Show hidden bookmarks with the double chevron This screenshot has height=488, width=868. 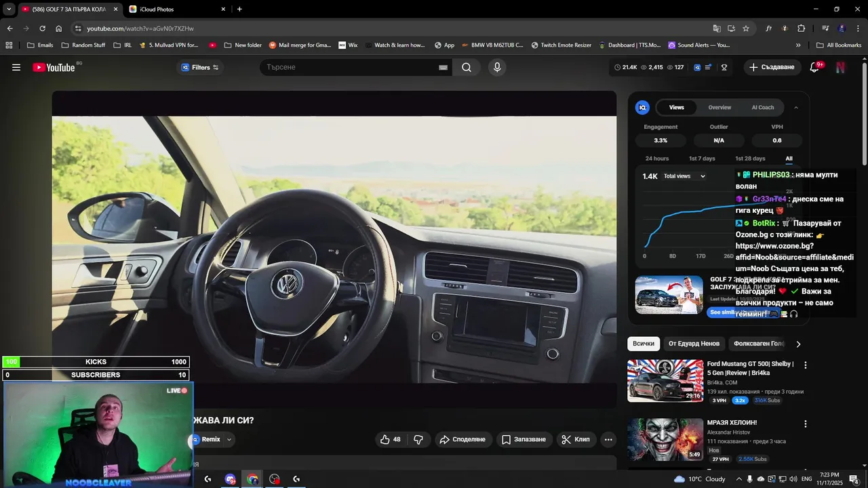tap(798, 45)
